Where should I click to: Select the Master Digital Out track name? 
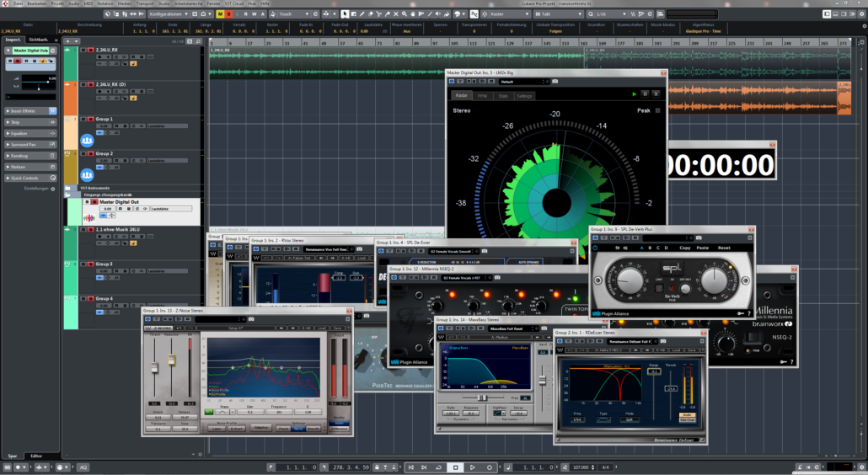coord(119,202)
